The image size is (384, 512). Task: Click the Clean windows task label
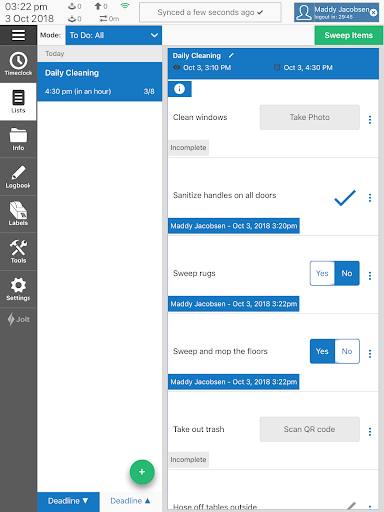tap(200, 117)
